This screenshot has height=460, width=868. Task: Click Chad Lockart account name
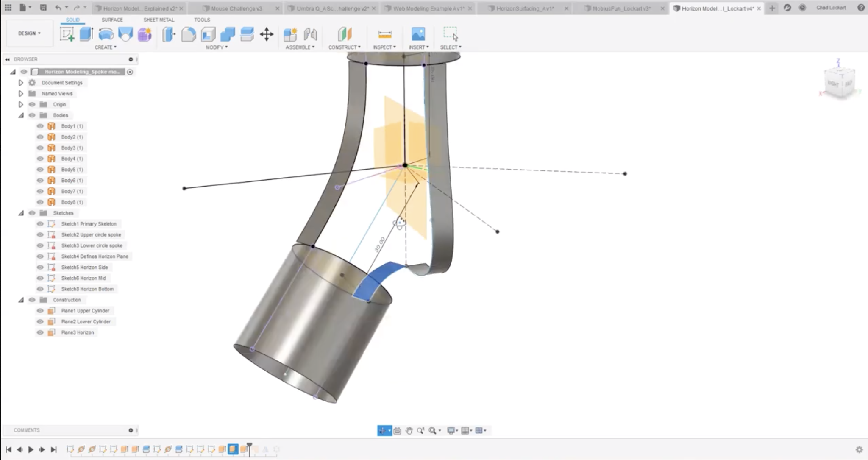pyautogui.click(x=831, y=7)
